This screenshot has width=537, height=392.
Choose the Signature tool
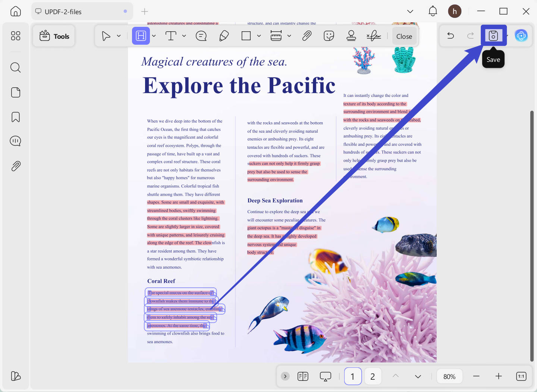point(374,36)
